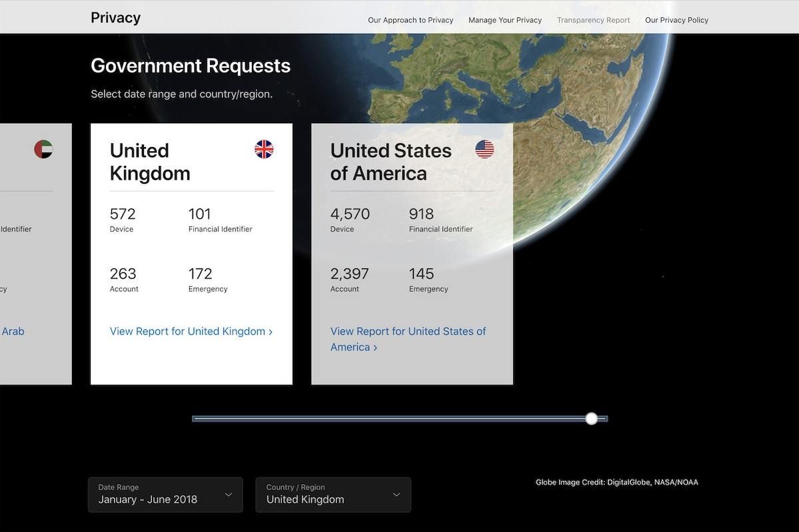
Task: Expand the Country / Region dropdown
Action: click(333, 495)
